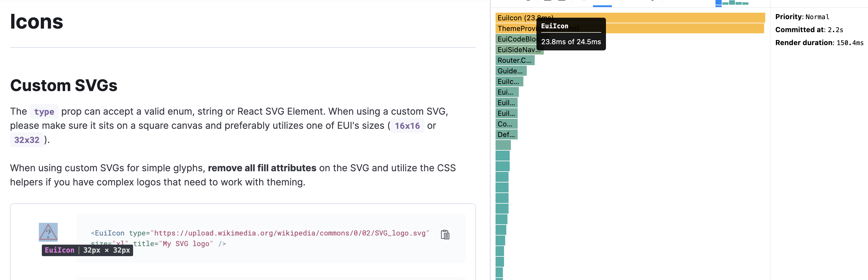The image size is (868, 280).
Task: Select the Co... flamegraph bar
Action: (x=506, y=124)
